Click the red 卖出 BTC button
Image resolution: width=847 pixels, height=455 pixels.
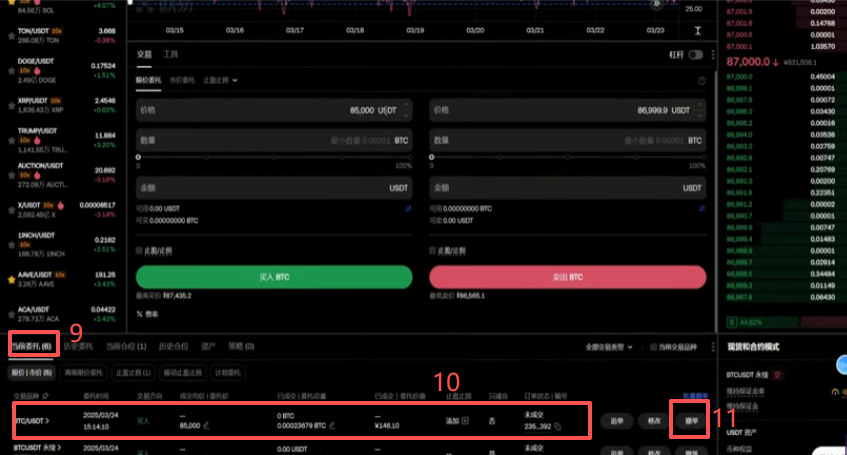click(568, 277)
